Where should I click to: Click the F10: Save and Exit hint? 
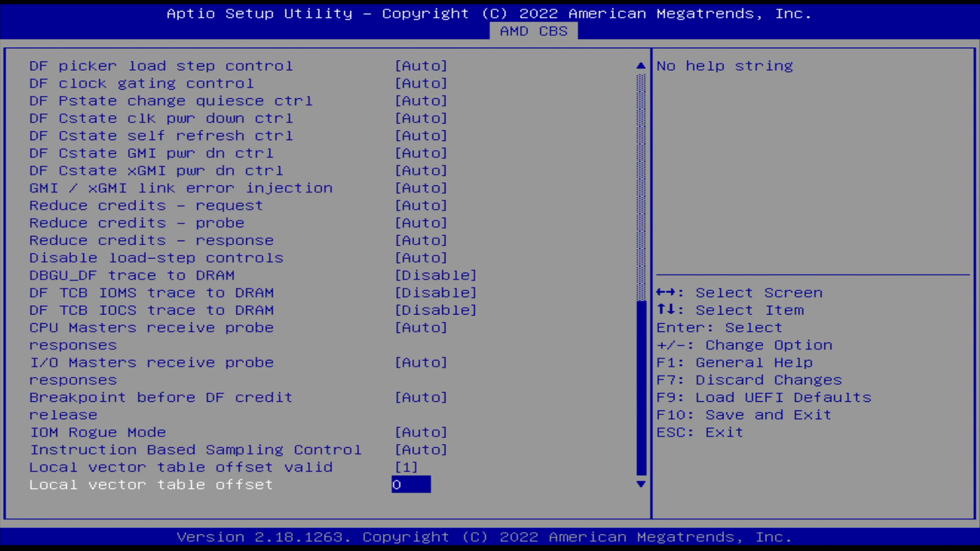pos(744,415)
